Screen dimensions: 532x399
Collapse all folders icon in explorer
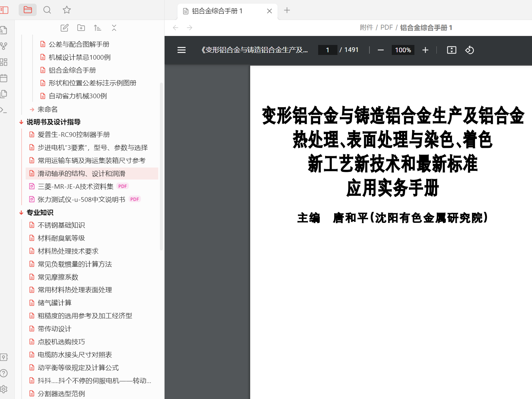[114, 28]
